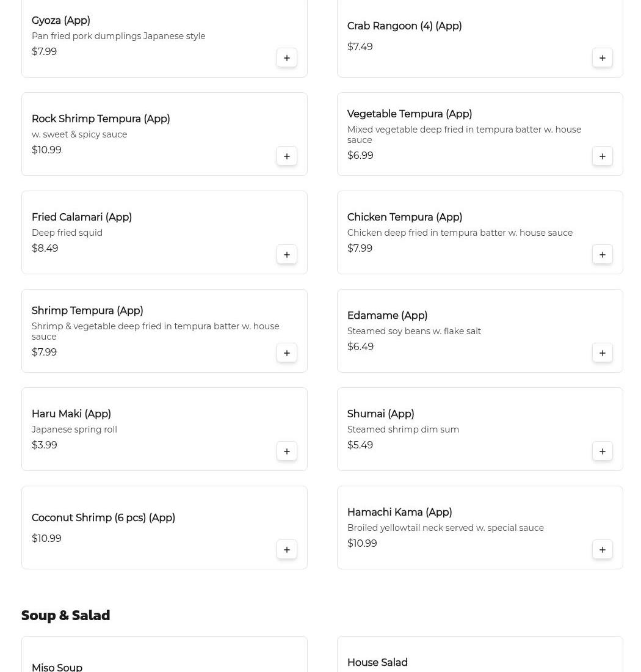The height and width of the screenshot is (672, 641).
Task: Add Hamachi Kama to the order
Action: pyautogui.click(x=602, y=549)
